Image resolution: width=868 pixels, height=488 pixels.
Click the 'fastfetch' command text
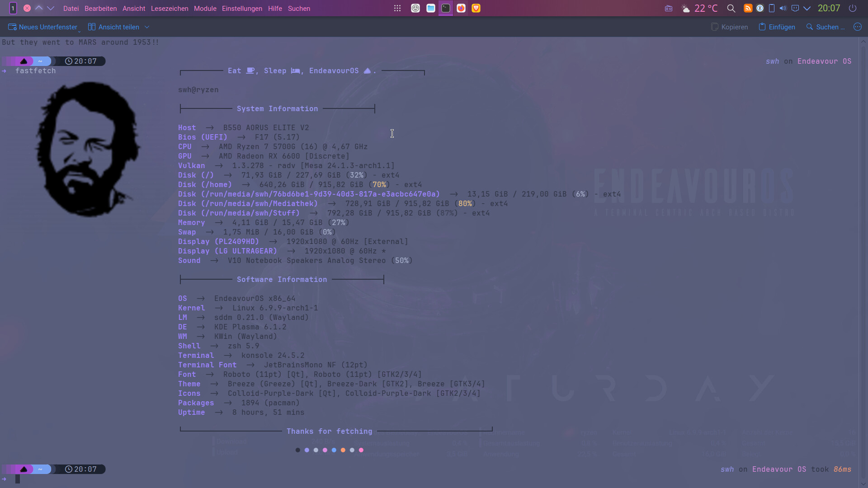[36, 70]
